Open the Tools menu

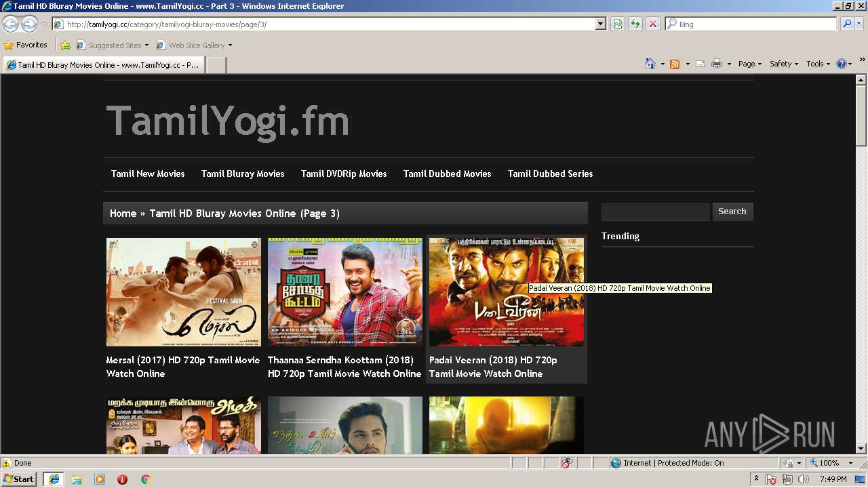click(x=818, y=64)
